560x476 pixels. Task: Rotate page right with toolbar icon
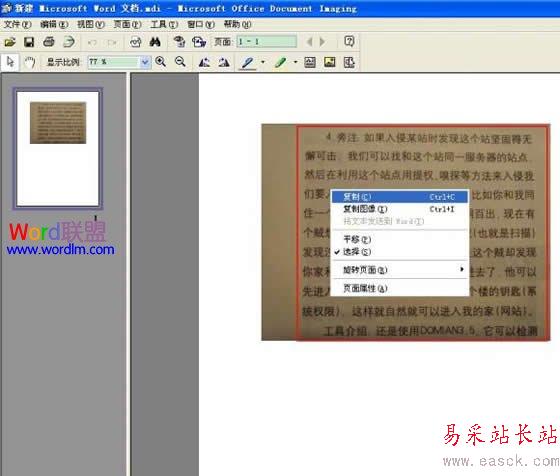coord(224,62)
